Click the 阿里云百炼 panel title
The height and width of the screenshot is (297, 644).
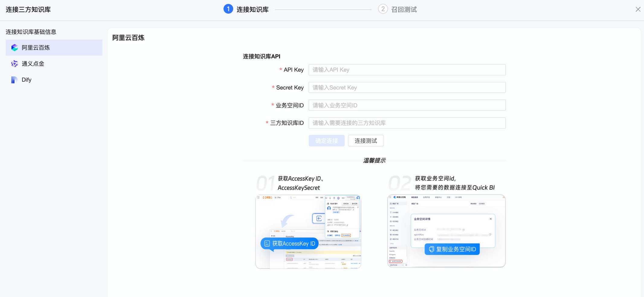tap(128, 38)
